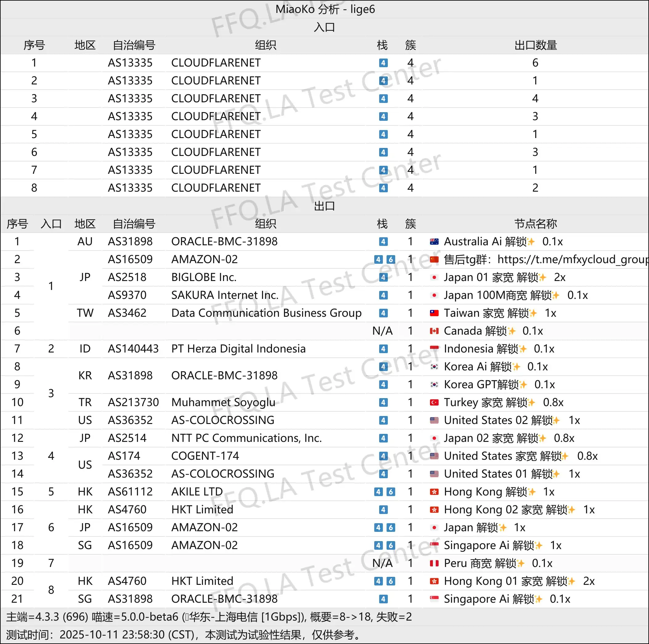Click the Indonesia flag icon

434,348
